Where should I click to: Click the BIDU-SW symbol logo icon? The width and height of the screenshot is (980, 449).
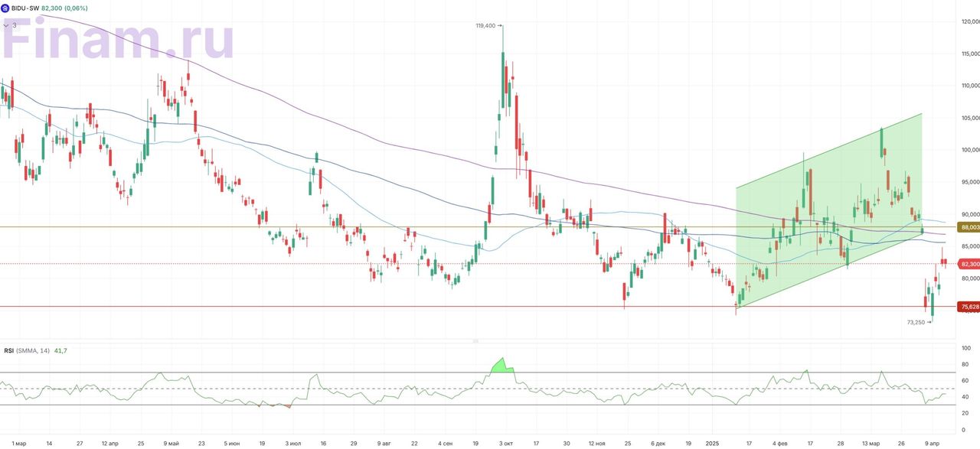5,8
